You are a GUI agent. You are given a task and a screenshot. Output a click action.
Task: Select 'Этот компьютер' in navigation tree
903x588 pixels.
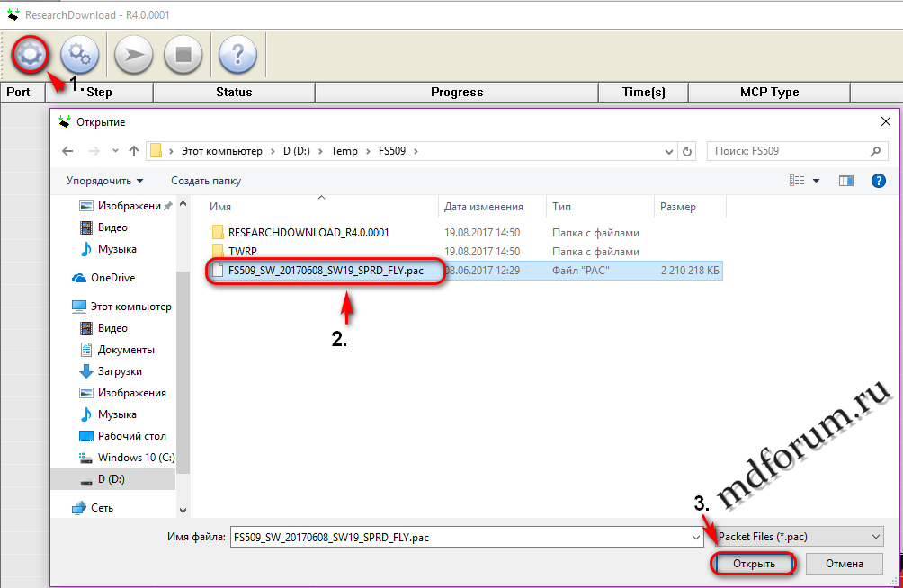point(130,307)
